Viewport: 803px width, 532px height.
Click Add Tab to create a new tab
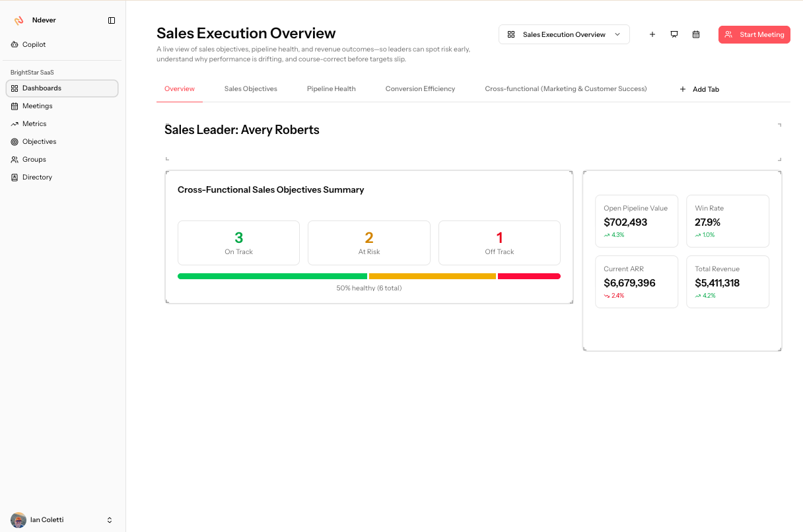point(699,88)
